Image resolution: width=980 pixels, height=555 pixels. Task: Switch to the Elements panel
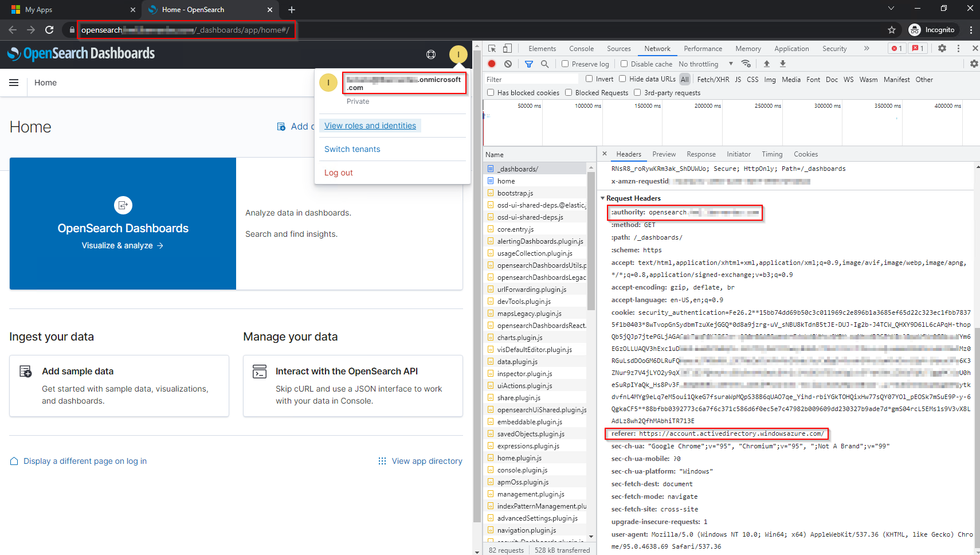coord(542,49)
